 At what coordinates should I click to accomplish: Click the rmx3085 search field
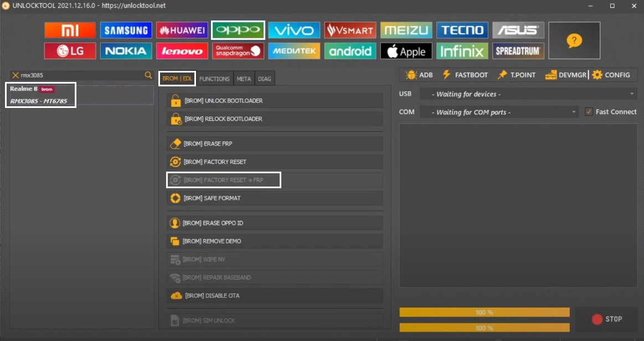click(81, 75)
